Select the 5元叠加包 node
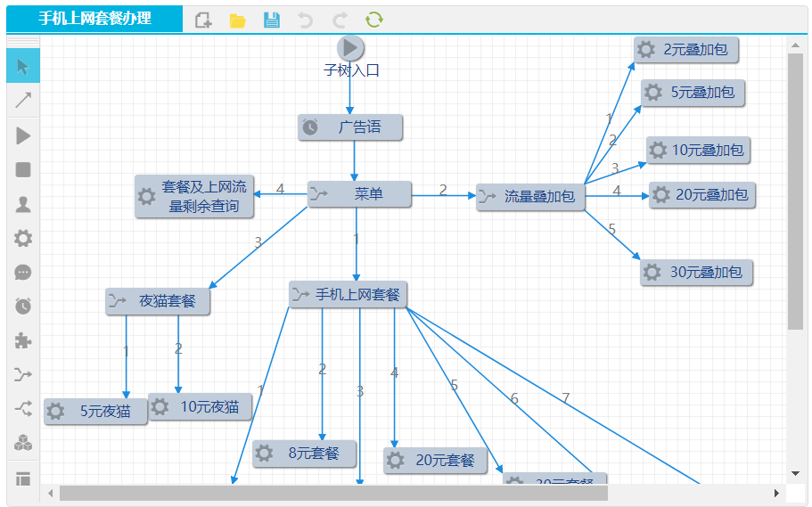The height and width of the screenshot is (507, 812). [693, 93]
